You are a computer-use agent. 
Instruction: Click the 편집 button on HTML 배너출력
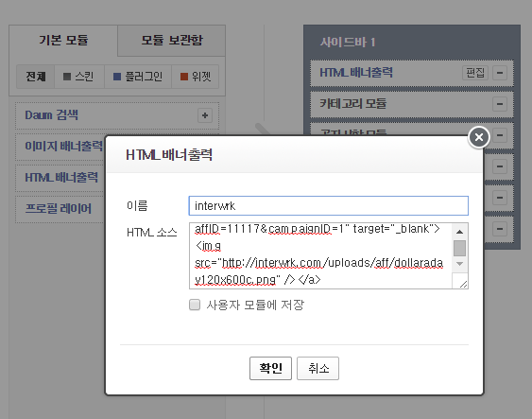[x=475, y=73]
